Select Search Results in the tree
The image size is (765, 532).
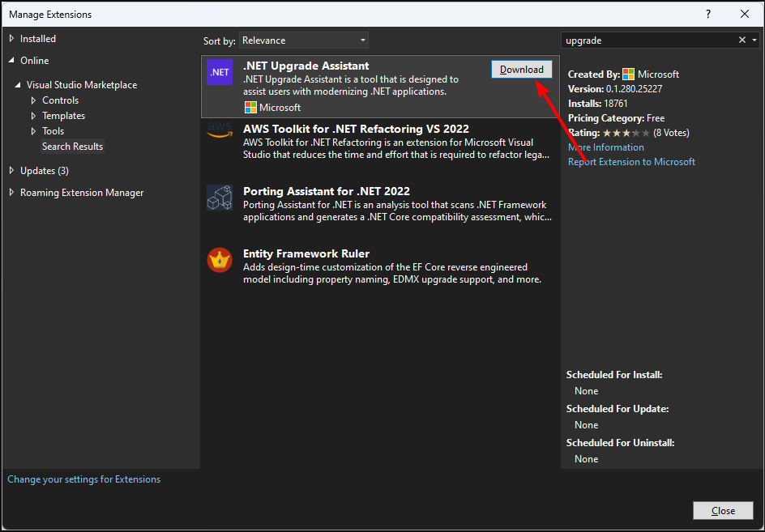tap(72, 147)
